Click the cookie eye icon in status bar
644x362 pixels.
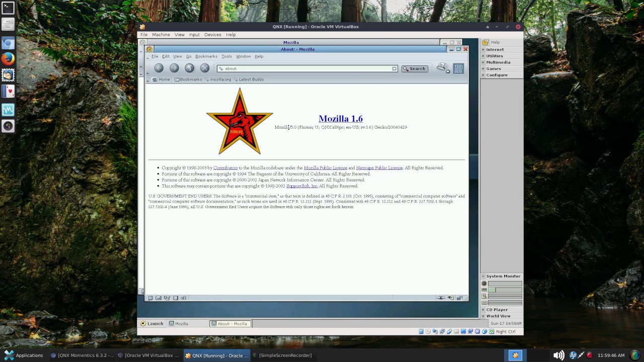pyautogui.click(x=451, y=298)
